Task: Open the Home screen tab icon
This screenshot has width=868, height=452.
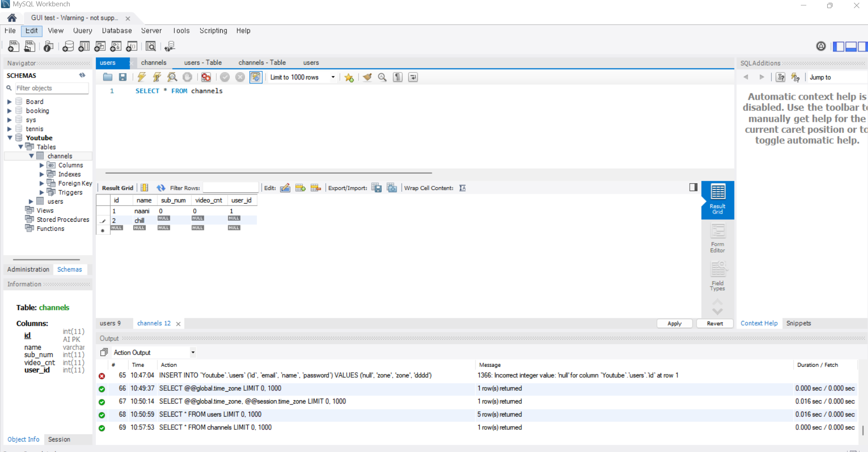Action: pos(12,18)
